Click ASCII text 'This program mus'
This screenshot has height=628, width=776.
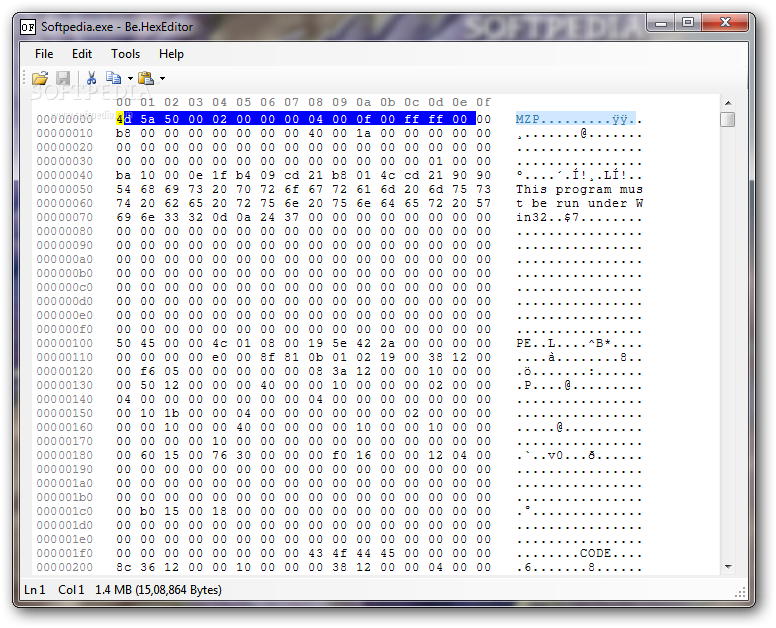click(579, 189)
